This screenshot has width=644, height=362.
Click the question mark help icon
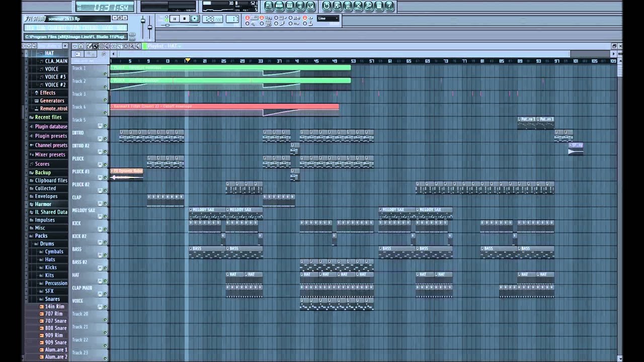[389, 6]
